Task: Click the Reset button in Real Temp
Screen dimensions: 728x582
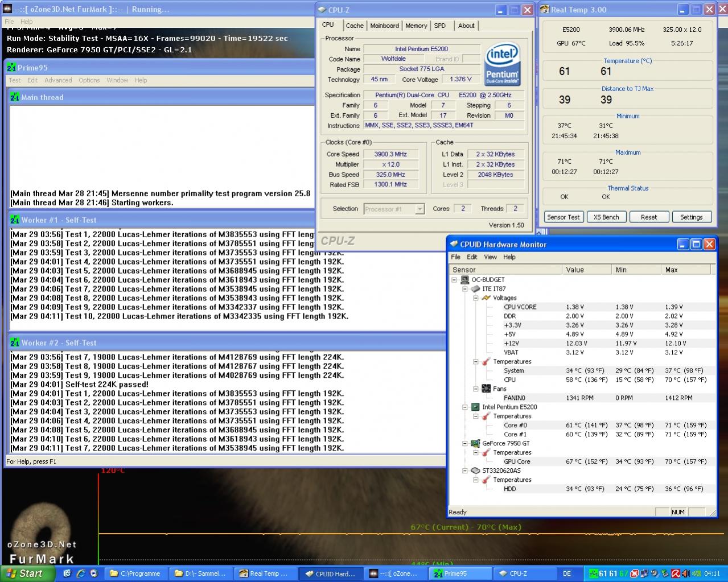Action: (649, 217)
